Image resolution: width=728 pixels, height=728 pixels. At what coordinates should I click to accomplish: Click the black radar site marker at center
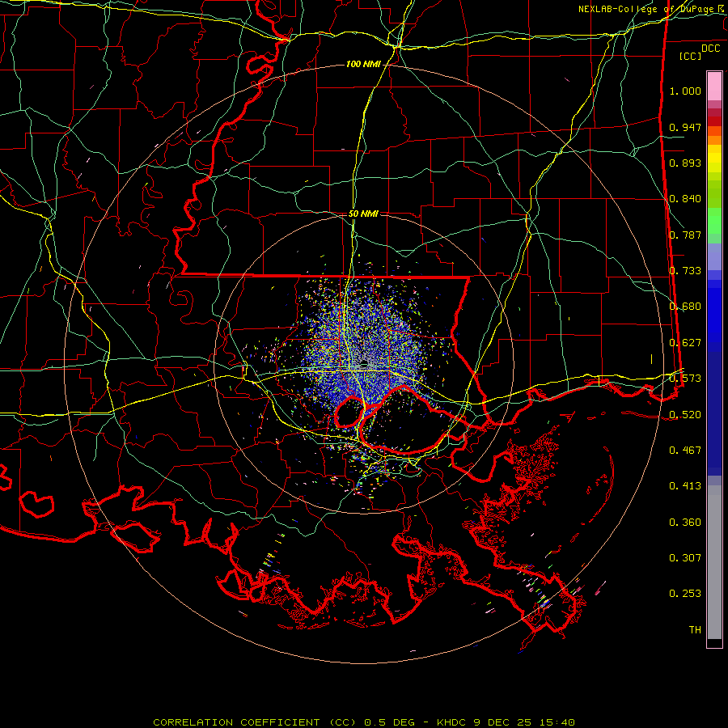coord(365,363)
